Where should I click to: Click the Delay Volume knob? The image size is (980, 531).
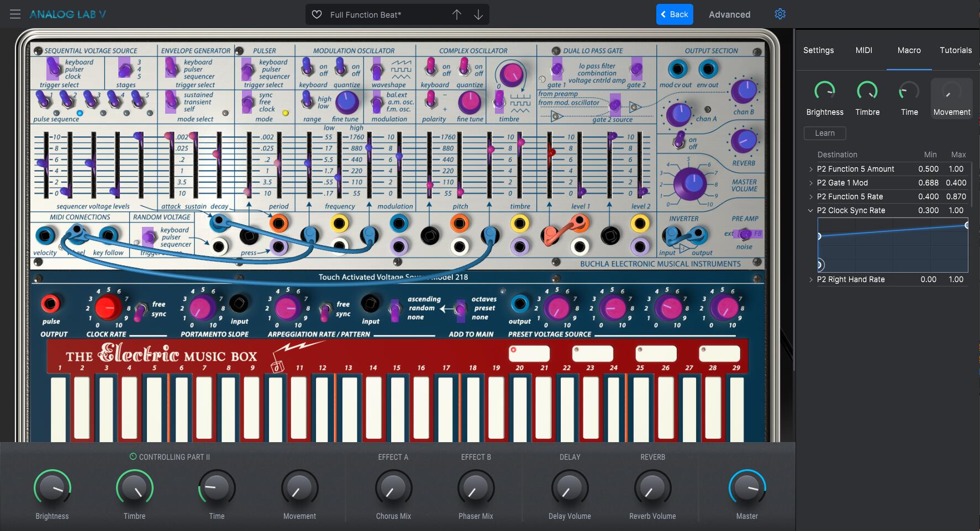click(570, 488)
